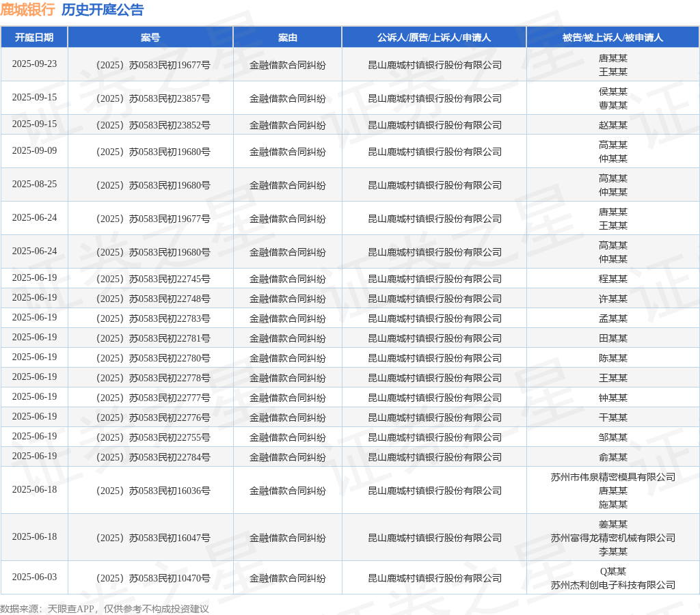Image resolution: width=700 pixels, height=615 pixels.
Task: Click the 鹿城银行 title text
Action: 27,10
